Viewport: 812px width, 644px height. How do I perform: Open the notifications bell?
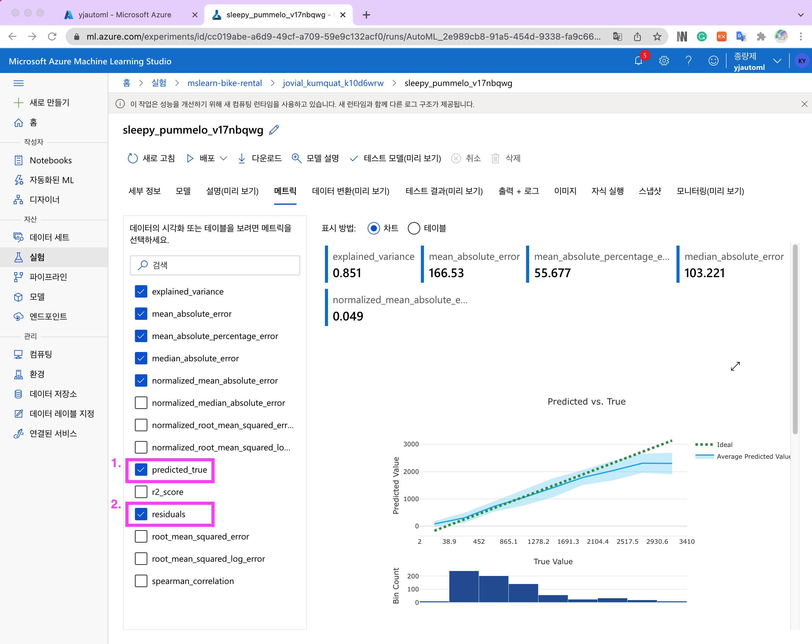click(638, 61)
